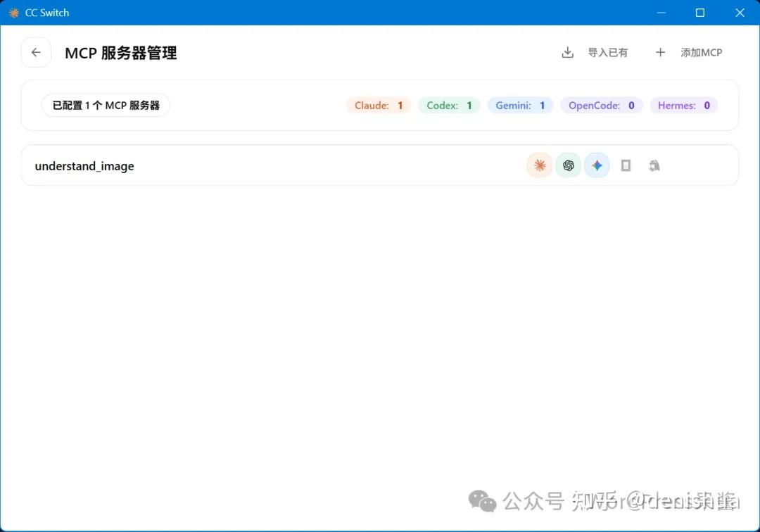Select the understand_image server name

84,166
